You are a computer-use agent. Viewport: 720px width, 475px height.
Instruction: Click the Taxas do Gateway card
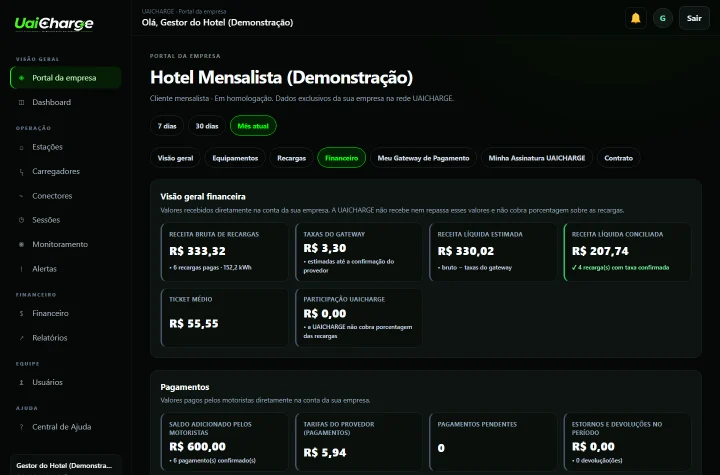pyautogui.click(x=359, y=252)
